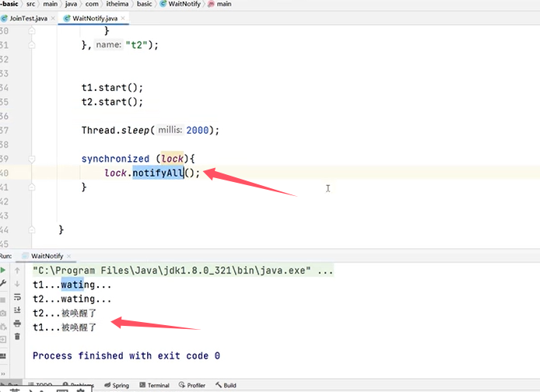Toggle scroll to end of console
Image resolution: width=540 pixels, height=392 pixels.
coord(17,310)
